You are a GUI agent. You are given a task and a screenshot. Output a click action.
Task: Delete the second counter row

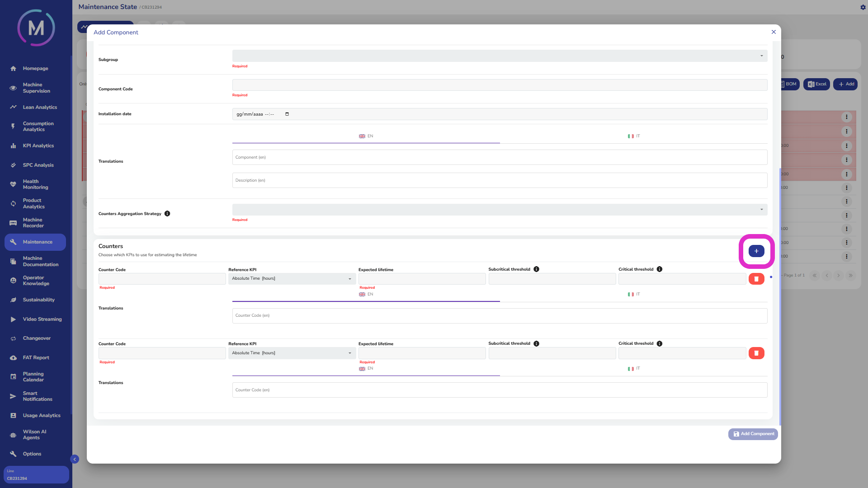[x=756, y=353]
